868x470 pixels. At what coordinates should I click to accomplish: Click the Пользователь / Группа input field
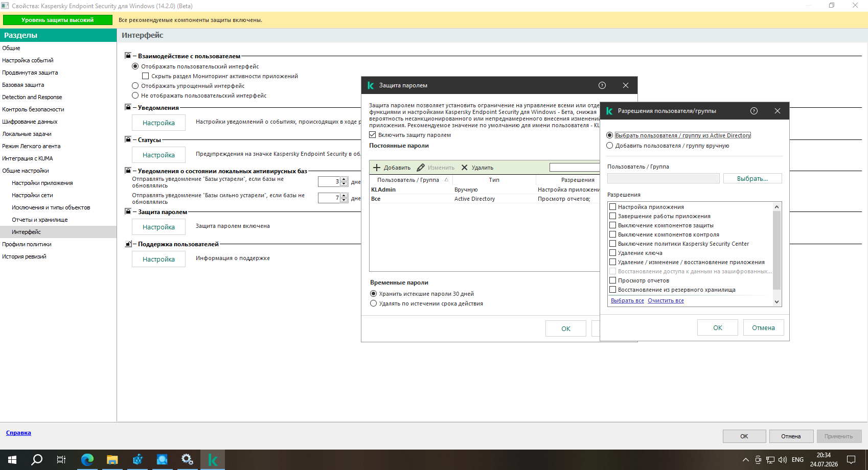(x=663, y=178)
